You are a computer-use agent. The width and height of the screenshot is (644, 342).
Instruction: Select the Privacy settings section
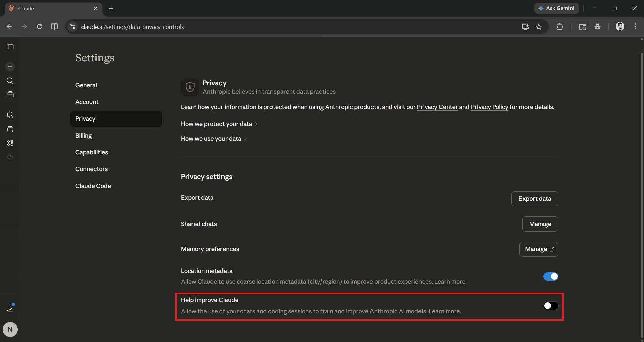pyautogui.click(x=116, y=119)
